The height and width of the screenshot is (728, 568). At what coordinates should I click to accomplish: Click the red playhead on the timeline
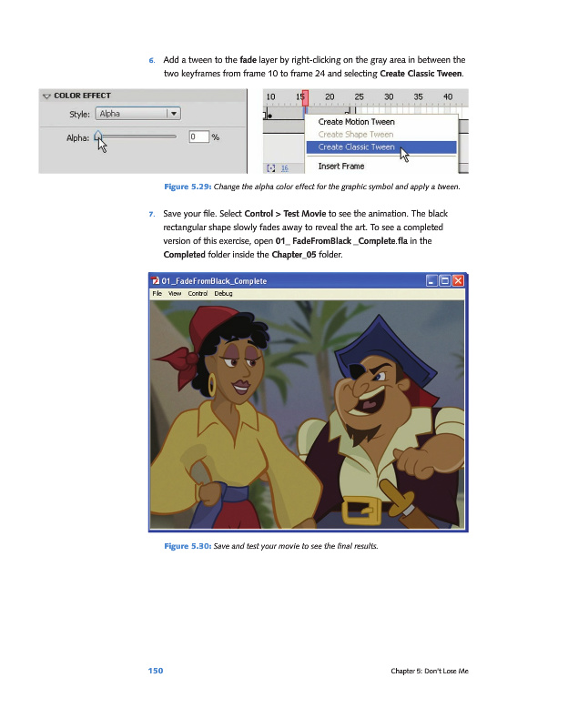click(x=304, y=97)
